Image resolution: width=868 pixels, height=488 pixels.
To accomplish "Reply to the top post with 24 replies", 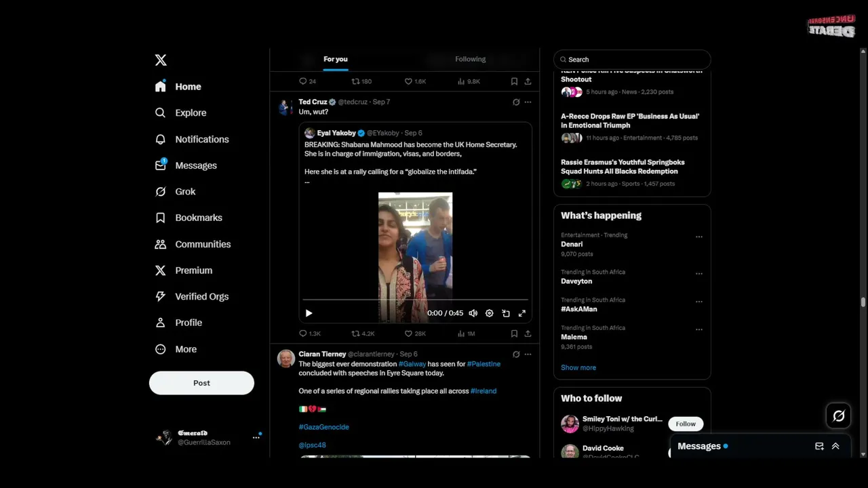I will point(307,81).
